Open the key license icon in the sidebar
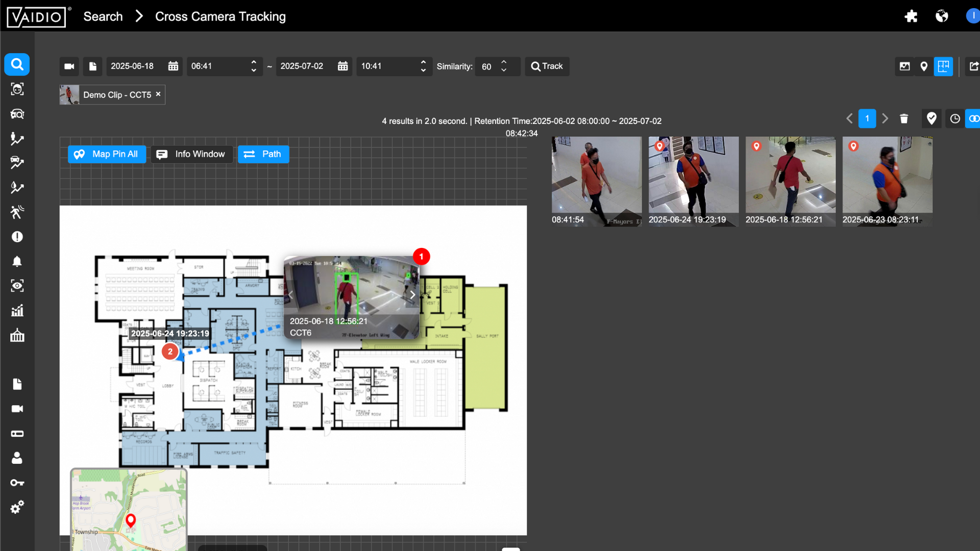The image size is (980, 551). point(17,483)
